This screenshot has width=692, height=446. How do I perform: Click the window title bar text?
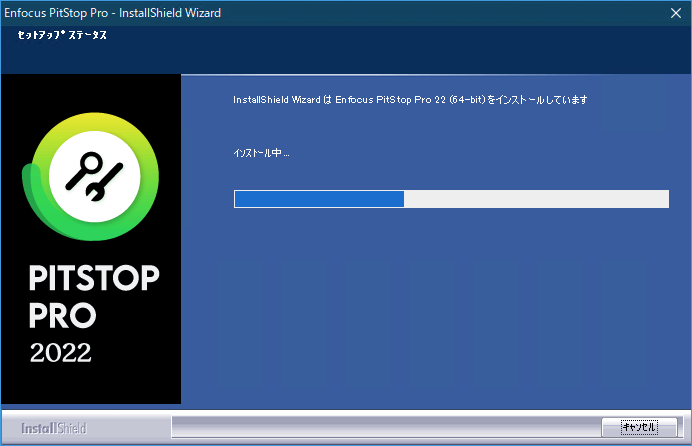pyautogui.click(x=113, y=13)
